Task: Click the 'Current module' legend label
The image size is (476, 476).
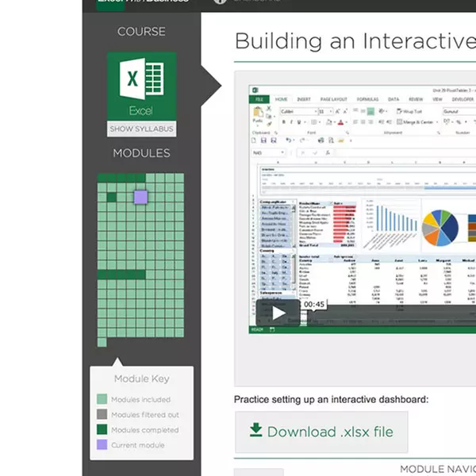Action: (138, 445)
